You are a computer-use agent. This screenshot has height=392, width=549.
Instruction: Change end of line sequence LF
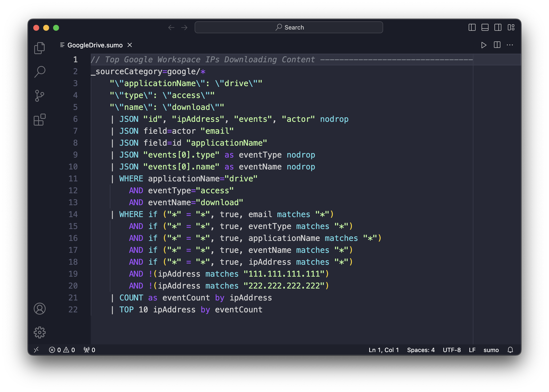pos(472,350)
